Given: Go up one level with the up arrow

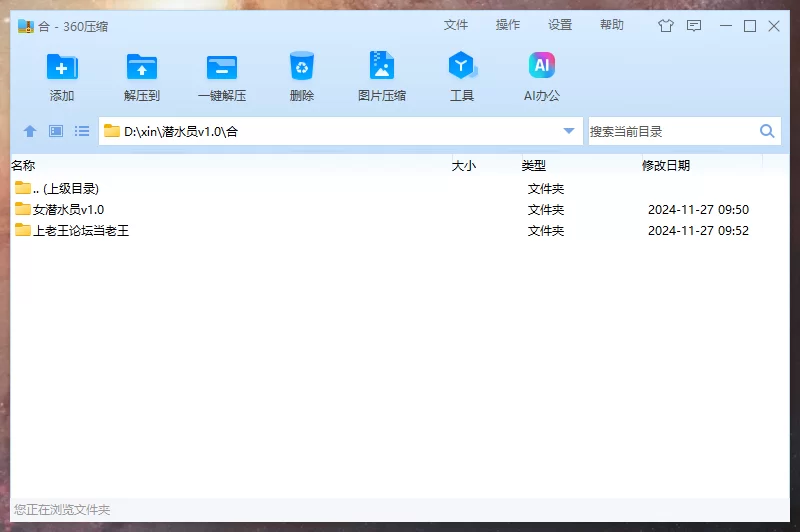Looking at the screenshot, I should (x=30, y=131).
